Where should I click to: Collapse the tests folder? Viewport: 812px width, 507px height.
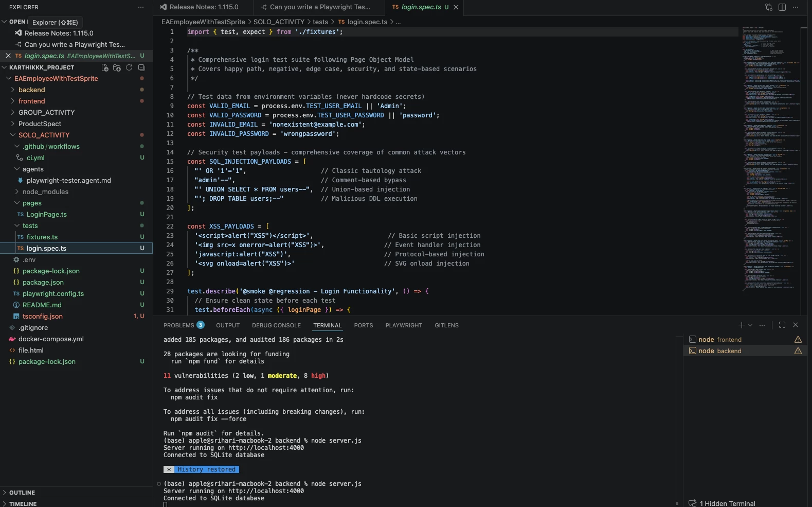coord(30,226)
